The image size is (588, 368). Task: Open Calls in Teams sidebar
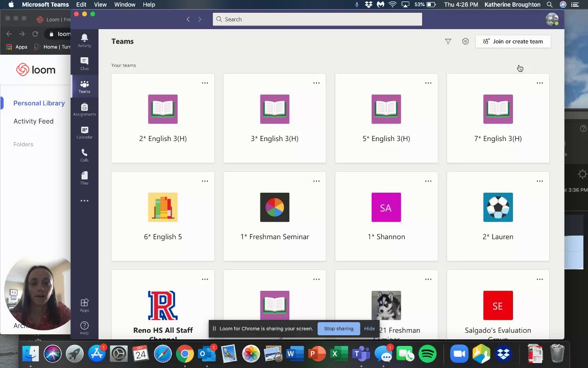click(x=84, y=155)
